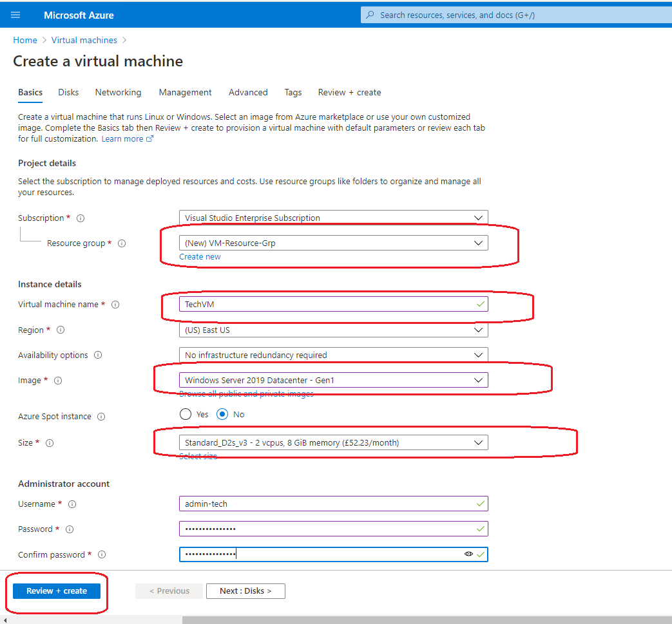Focus the Username field
This screenshot has width=672, height=624.
pyautogui.click(x=334, y=504)
